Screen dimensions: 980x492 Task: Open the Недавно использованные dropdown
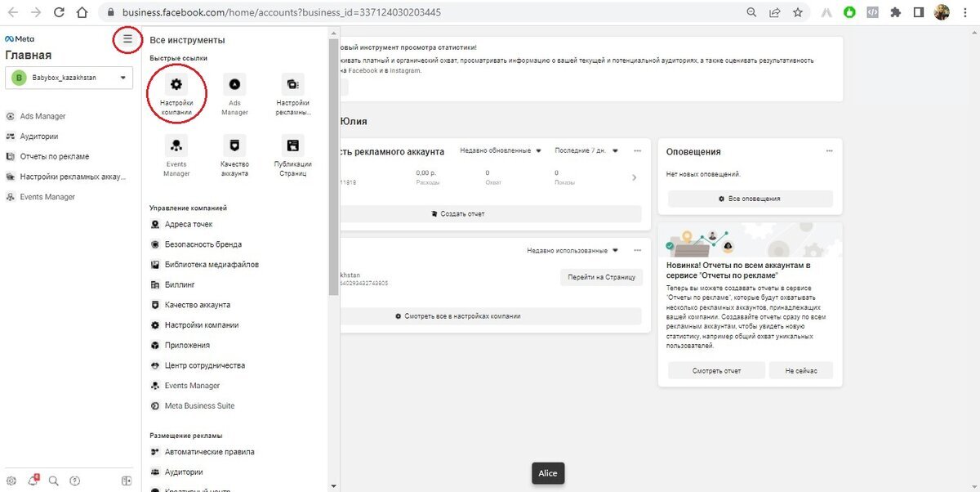tap(572, 250)
